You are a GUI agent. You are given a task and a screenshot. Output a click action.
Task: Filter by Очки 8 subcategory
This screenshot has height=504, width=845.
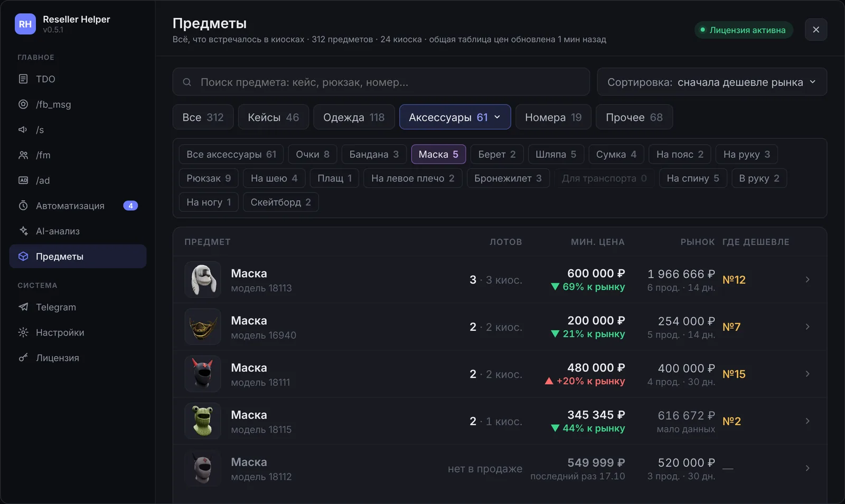[313, 154]
